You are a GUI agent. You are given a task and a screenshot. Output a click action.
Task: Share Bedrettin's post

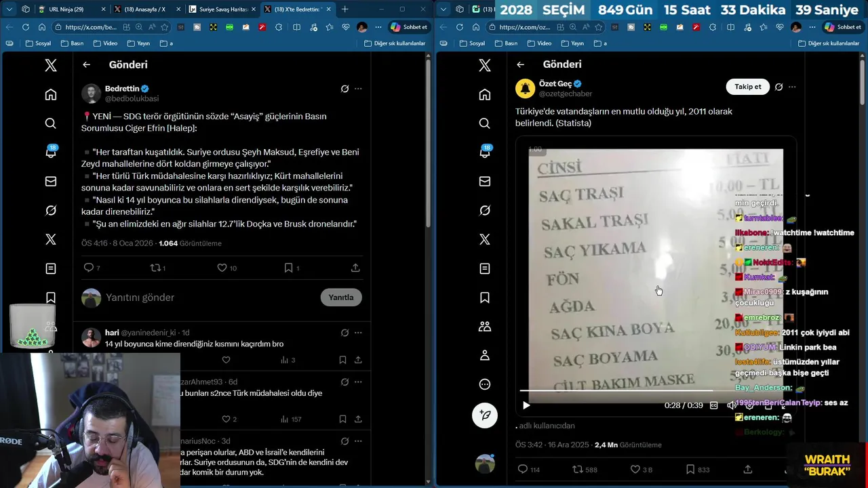(355, 268)
